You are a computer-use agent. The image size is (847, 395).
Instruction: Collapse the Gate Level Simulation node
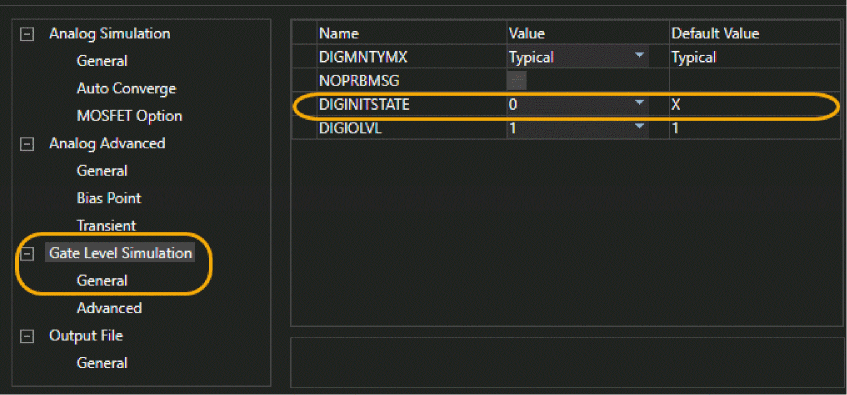(x=26, y=253)
